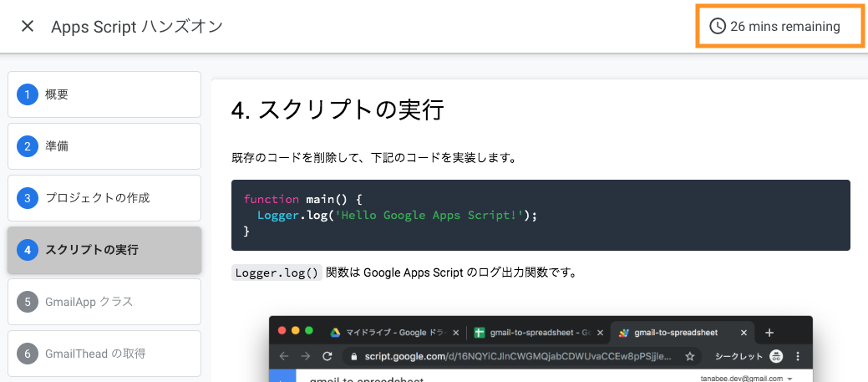The image size is (868, 382).
Task: Click the number 1 step badge
Action: [x=27, y=94]
